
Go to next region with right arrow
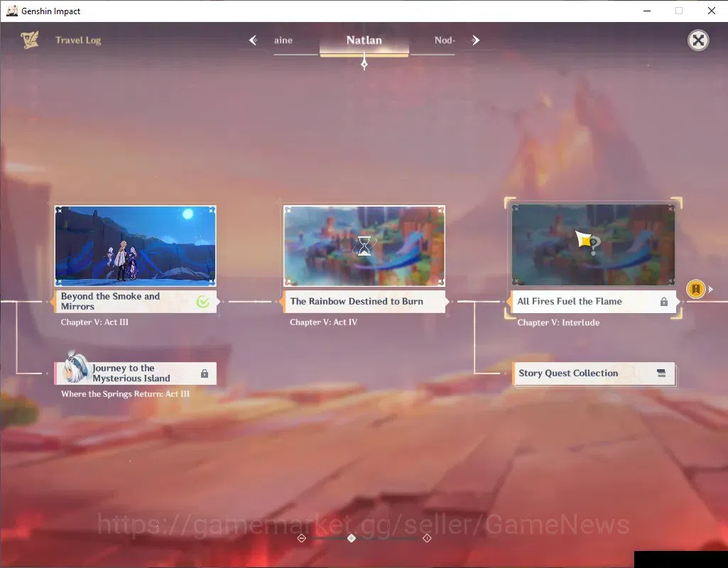click(475, 40)
